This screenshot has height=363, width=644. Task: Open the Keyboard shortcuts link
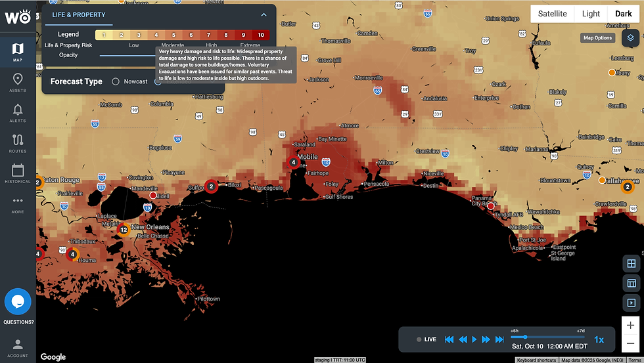(x=536, y=360)
